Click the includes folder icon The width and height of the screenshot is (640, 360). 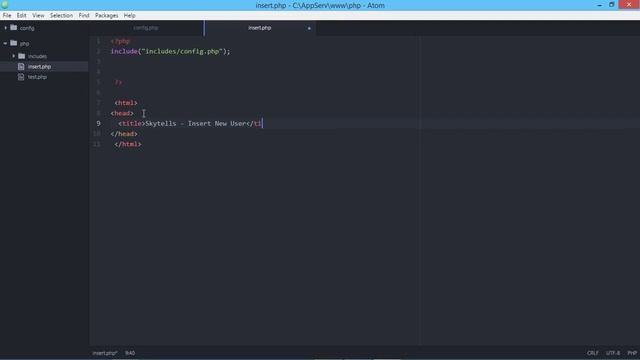(22, 56)
